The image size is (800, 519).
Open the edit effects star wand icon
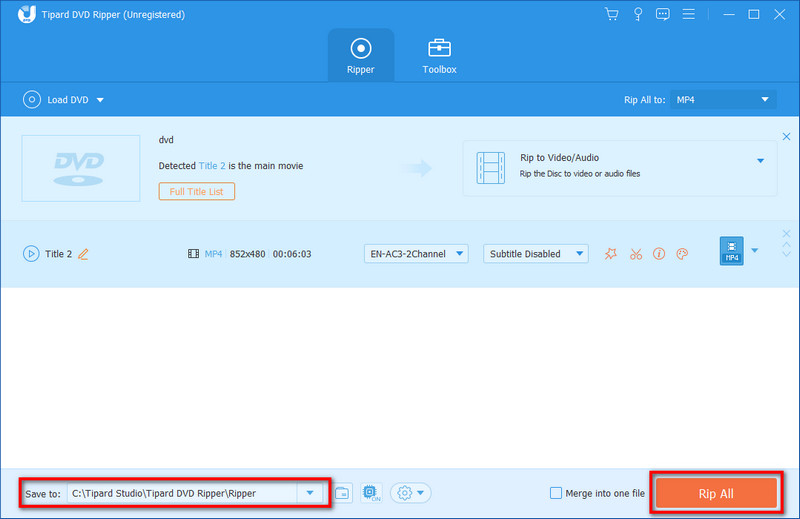point(611,254)
